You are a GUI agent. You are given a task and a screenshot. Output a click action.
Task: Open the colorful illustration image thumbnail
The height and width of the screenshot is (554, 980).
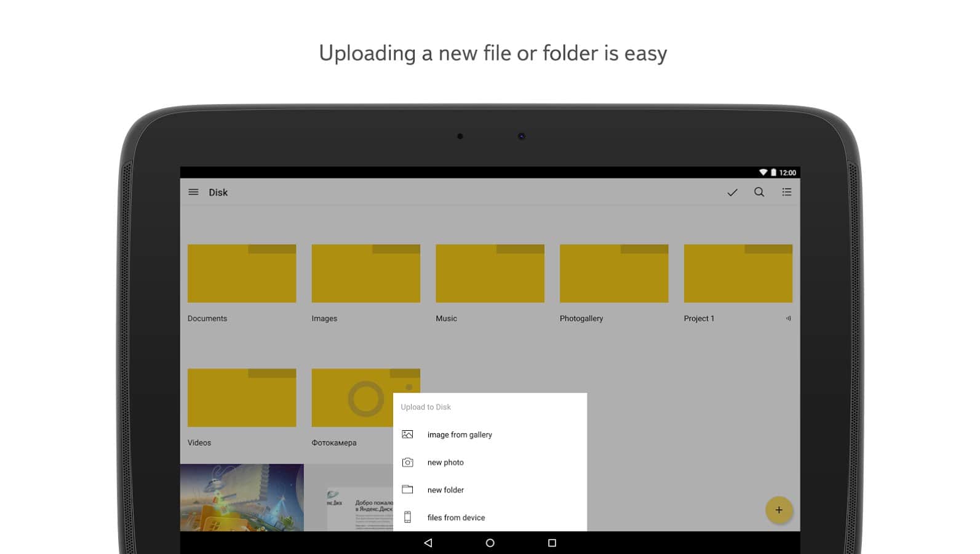(242, 497)
